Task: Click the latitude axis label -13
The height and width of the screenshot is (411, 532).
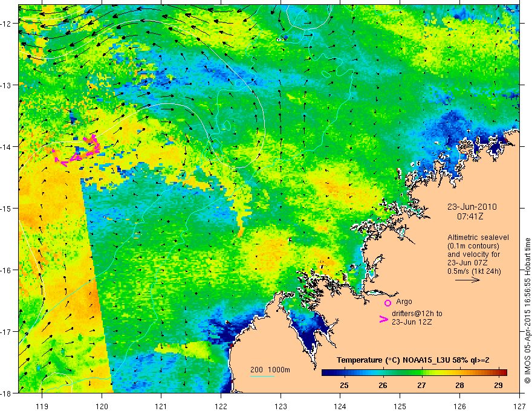Action: pyautogui.click(x=7, y=85)
